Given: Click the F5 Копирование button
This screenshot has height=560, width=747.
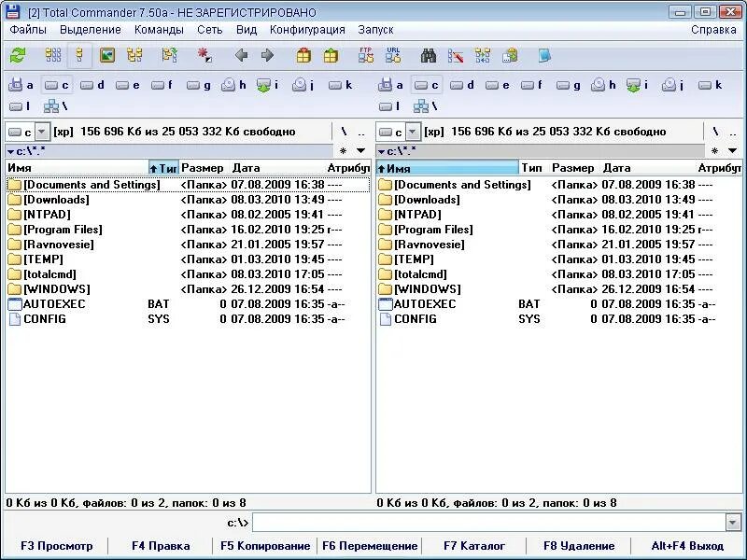Looking at the screenshot, I should coord(265,546).
